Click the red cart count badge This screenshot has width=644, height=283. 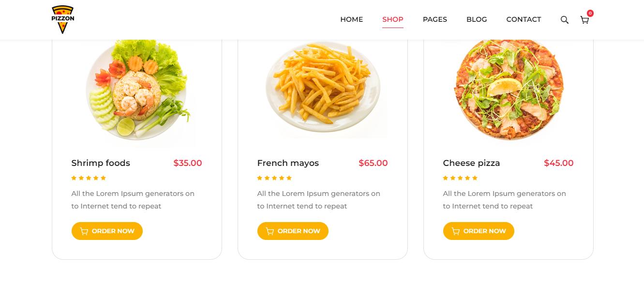(590, 13)
